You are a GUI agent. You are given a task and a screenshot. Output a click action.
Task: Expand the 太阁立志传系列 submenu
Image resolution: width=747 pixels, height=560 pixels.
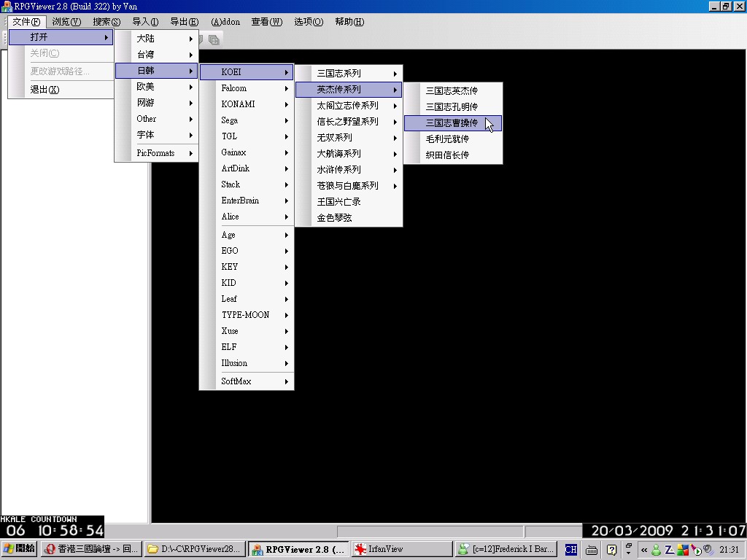pyautogui.click(x=349, y=106)
